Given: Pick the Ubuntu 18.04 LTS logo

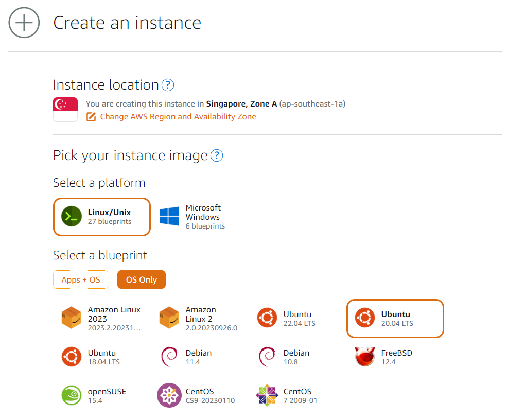Looking at the screenshot, I should point(72,357).
